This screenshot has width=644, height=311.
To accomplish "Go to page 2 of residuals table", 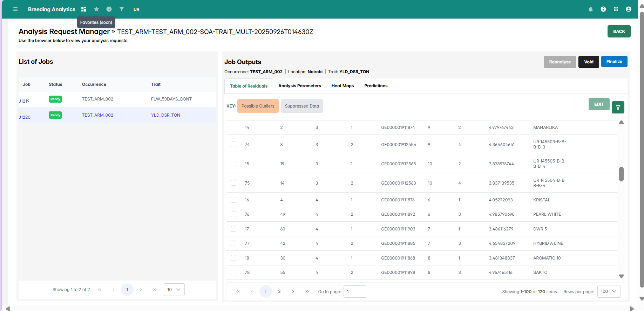I will [279, 291].
